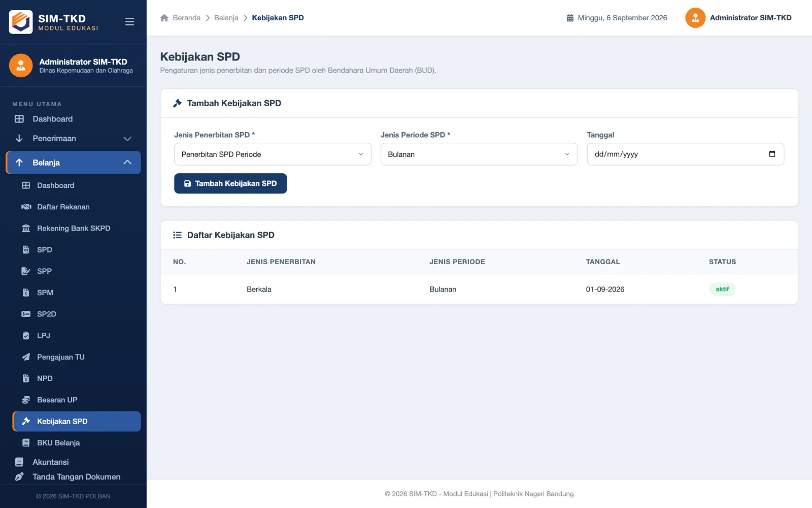Screen dimensions: 812x508
Task: Click the aktif status badge
Action: pyautogui.click(x=722, y=289)
